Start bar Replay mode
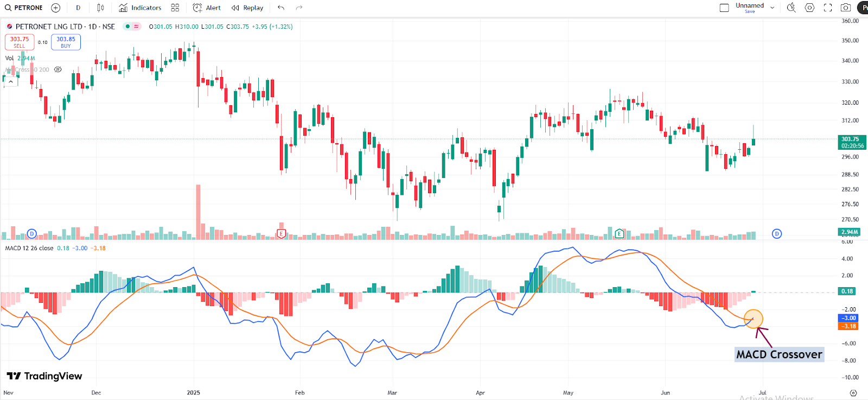Screen dimensions: 868x400 247,8
